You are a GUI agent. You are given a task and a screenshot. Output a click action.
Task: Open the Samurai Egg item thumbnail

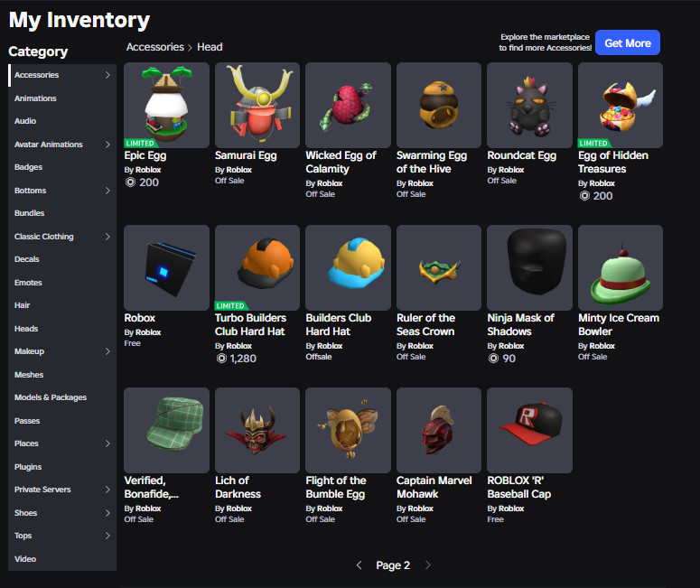pyautogui.click(x=257, y=105)
